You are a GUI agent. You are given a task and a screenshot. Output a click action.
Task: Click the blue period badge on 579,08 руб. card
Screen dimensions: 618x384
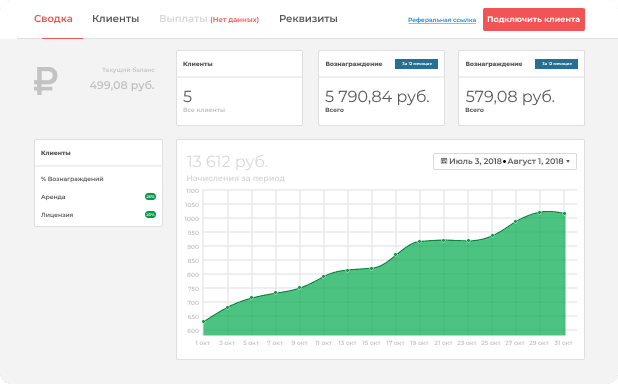556,64
